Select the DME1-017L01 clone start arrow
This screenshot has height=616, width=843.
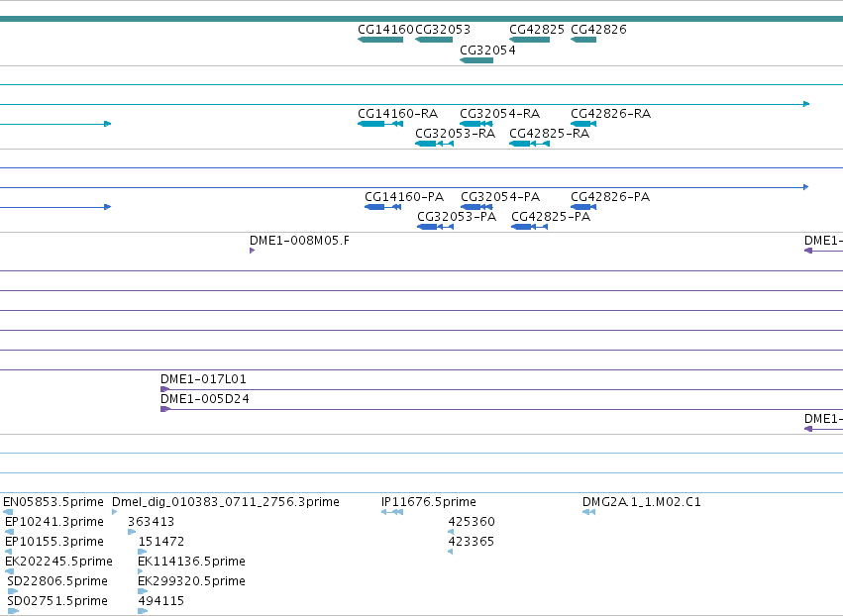(x=165, y=389)
